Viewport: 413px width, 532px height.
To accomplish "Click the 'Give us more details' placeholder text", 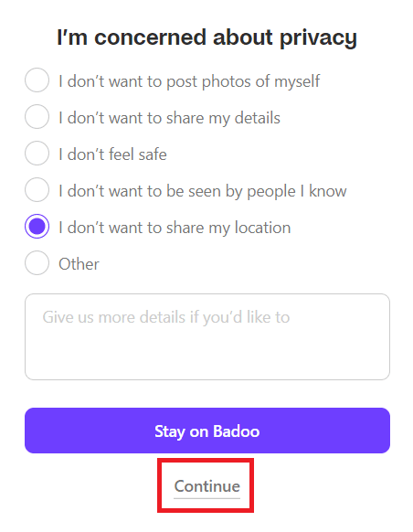I will pyautogui.click(x=166, y=317).
